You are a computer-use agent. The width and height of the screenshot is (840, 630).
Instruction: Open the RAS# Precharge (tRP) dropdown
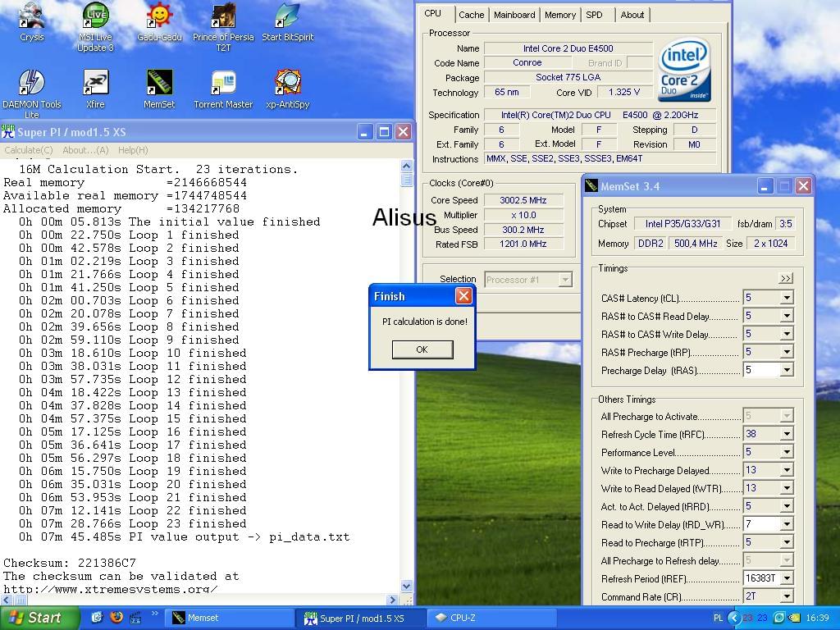787,352
